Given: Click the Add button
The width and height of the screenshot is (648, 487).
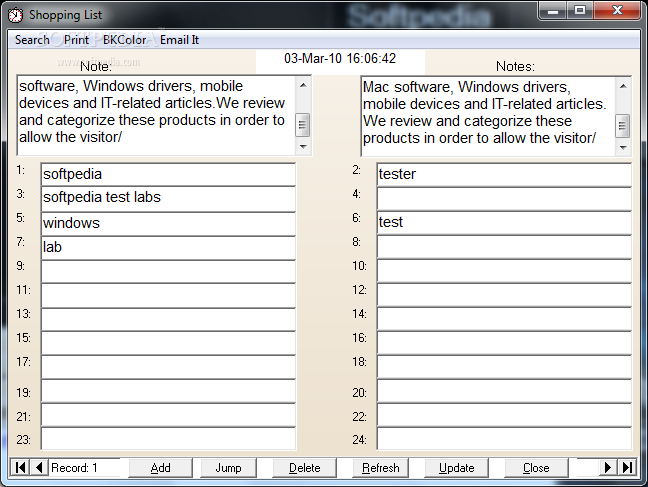Looking at the screenshot, I should 160,468.
